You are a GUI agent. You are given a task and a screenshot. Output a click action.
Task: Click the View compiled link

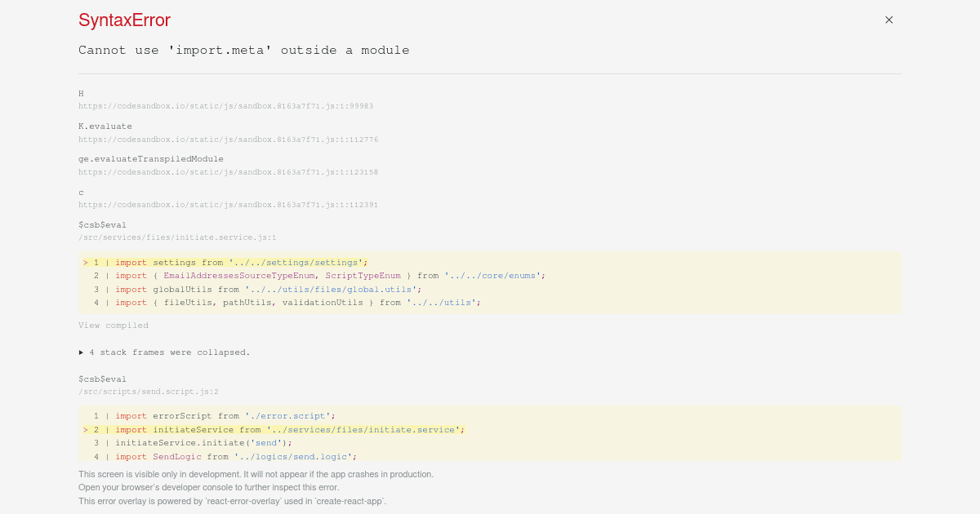pos(113,325)
